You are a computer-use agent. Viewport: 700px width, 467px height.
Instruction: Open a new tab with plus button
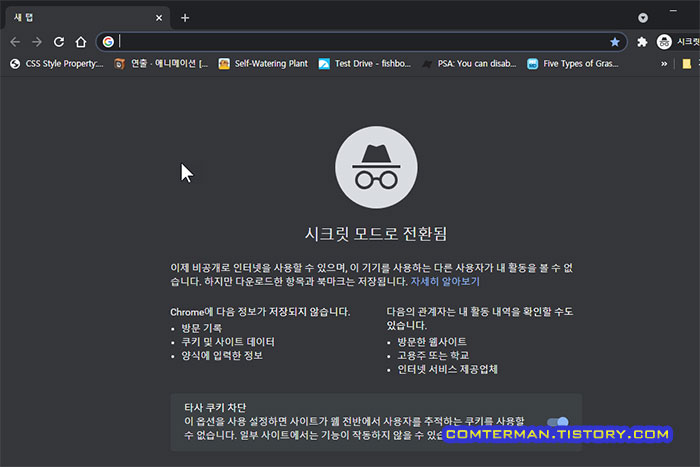(185, 18)
